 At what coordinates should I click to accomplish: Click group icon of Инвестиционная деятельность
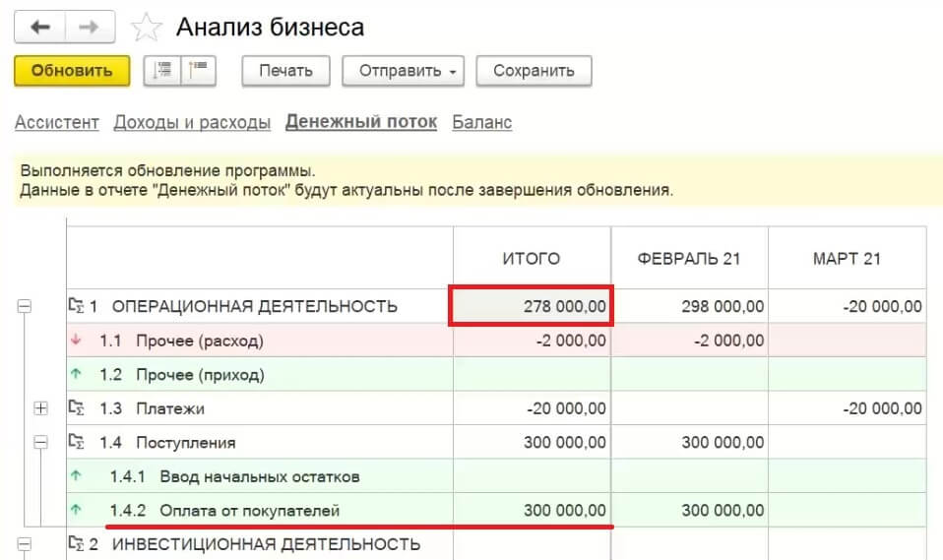point(77,543)
